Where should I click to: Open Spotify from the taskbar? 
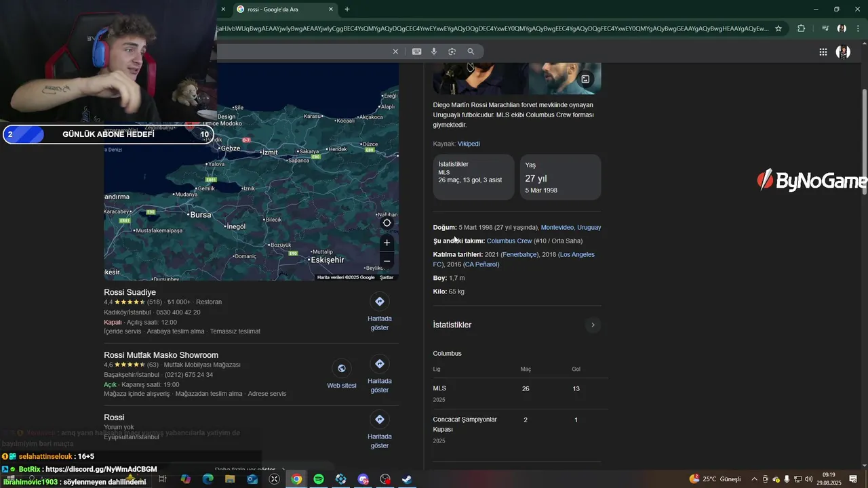pyautogui.click(x=319, y=479)
